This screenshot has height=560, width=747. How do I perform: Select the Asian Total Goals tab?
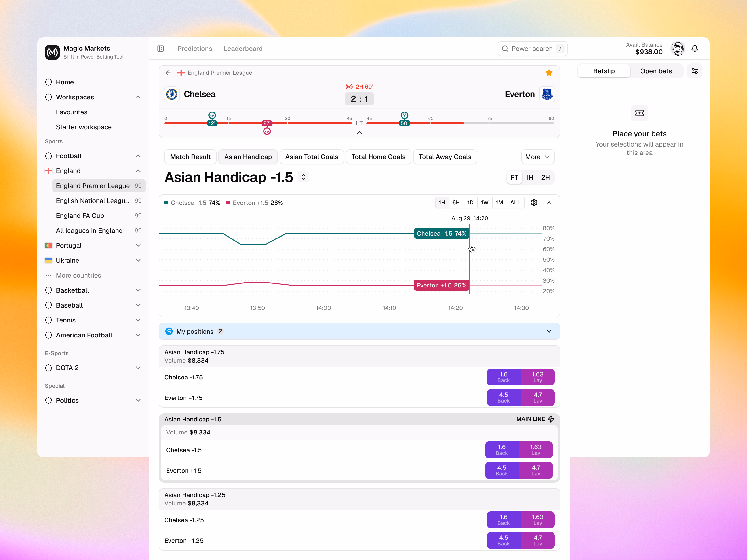coord(311,157)
